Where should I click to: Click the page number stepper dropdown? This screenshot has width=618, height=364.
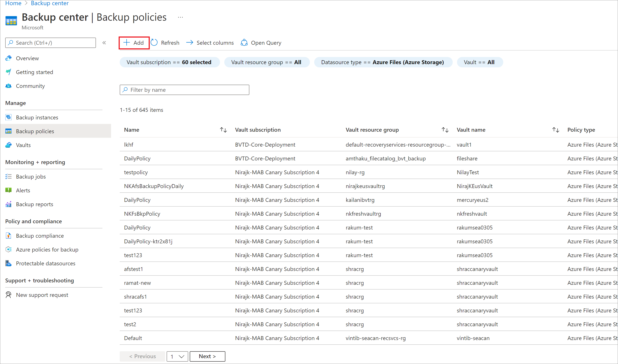coord(177,356)
